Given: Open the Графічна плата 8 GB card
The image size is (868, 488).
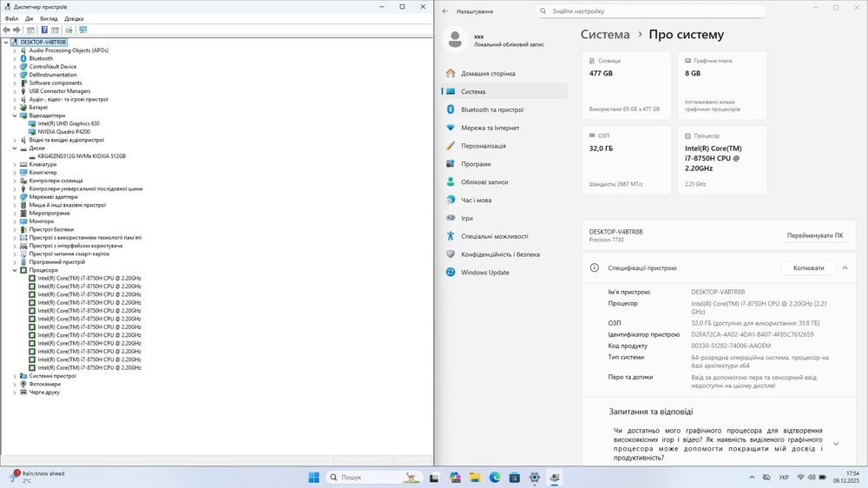Looking at the screenshot, I should coord(722,85).
